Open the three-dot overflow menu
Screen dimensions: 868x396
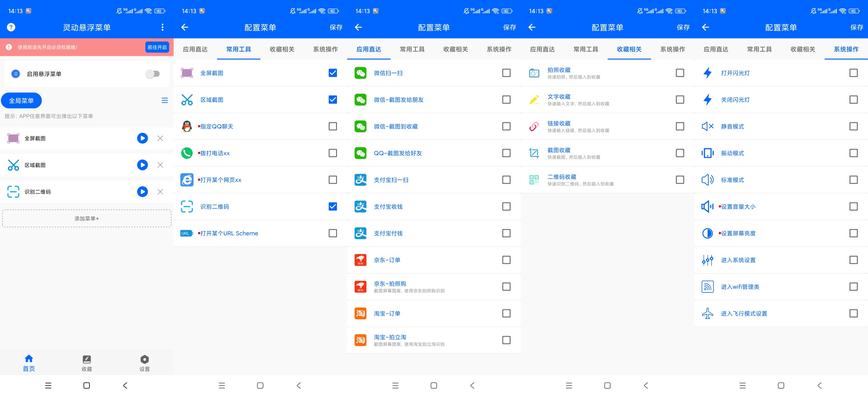point(162,27)
